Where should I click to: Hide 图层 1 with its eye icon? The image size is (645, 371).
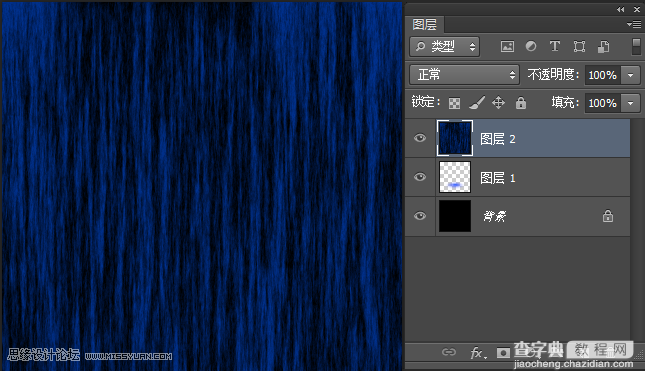click(x=420, y=177)
